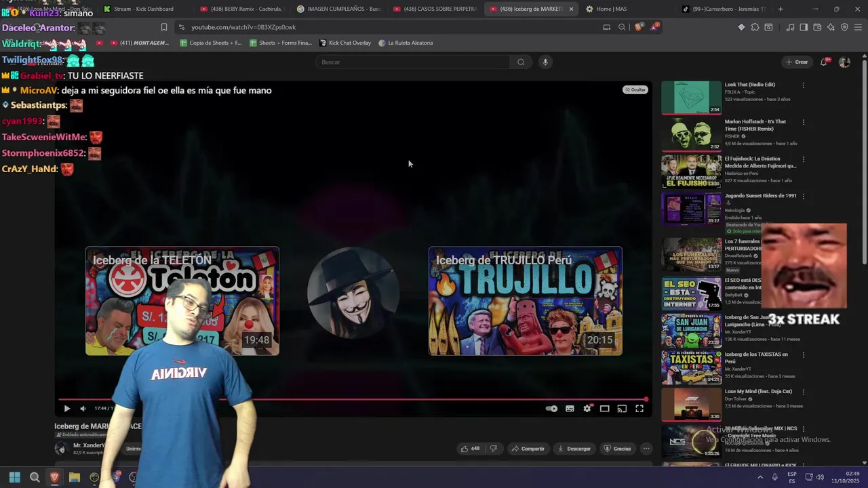The image size is (868, 488).
Task: Enter fullscreen mode in the player
Action: [639, 409]
